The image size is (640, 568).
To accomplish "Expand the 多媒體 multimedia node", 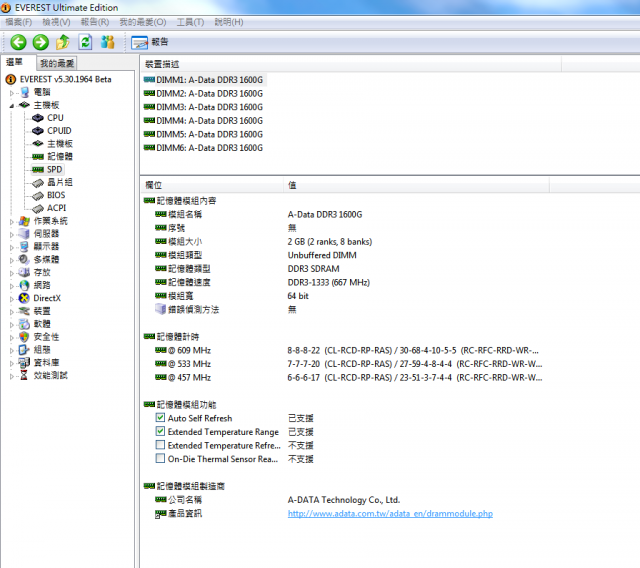I will point(11,260).
